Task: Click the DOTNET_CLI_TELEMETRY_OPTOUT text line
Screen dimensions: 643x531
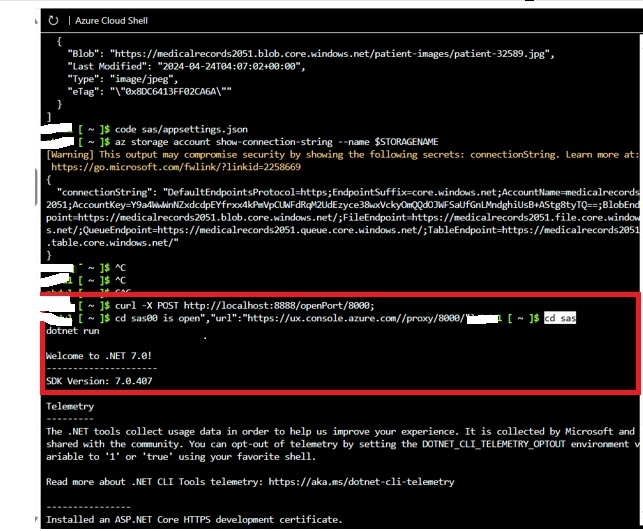Action: pos(342,444)
